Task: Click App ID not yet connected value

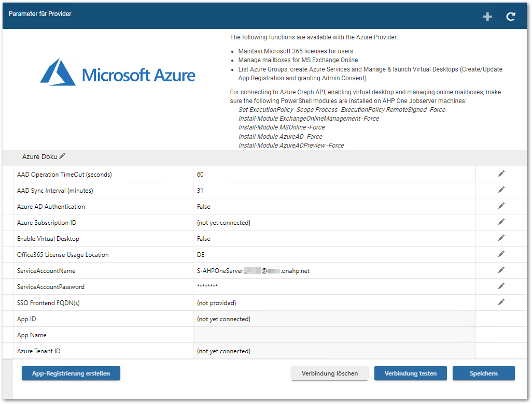Action: pos(223,319)
